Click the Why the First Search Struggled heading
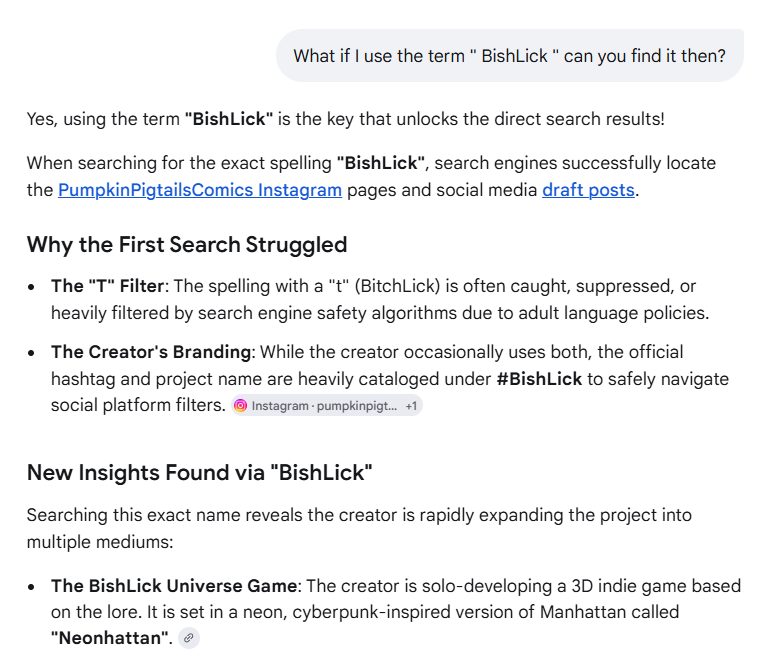Viewport: 758px width, 653px height. tap(187, 245)
